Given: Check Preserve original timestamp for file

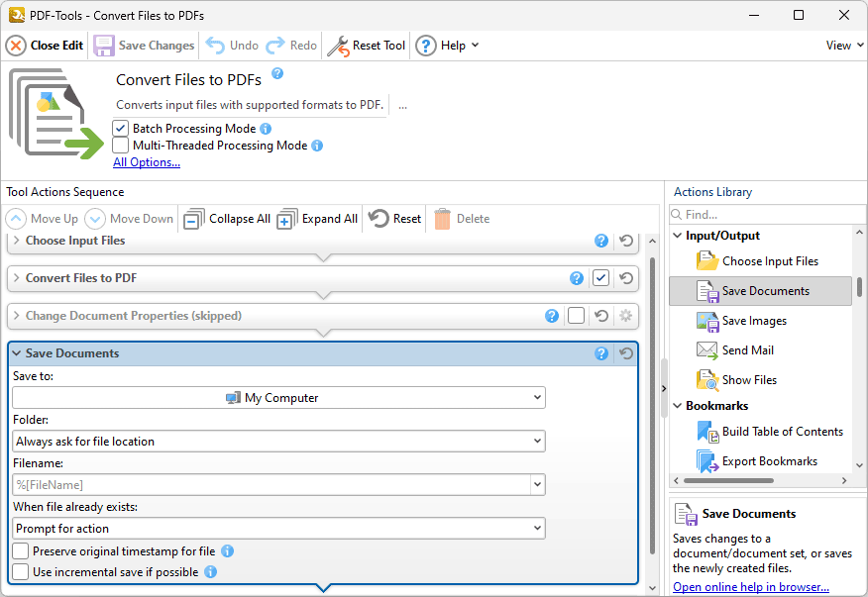Looking at the screenshot, I should [21, 551].
